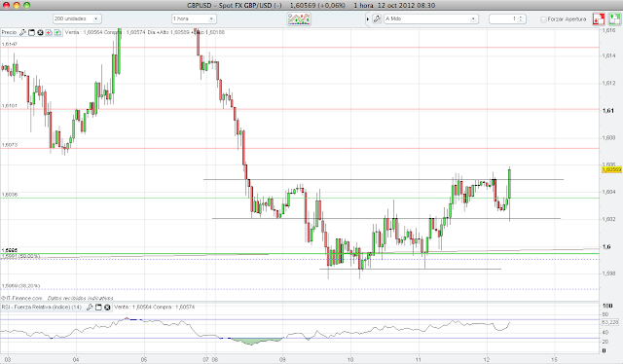Click the IT-Finance.com credit text
Screen dimensions: 623x364
tap(21, 298)
